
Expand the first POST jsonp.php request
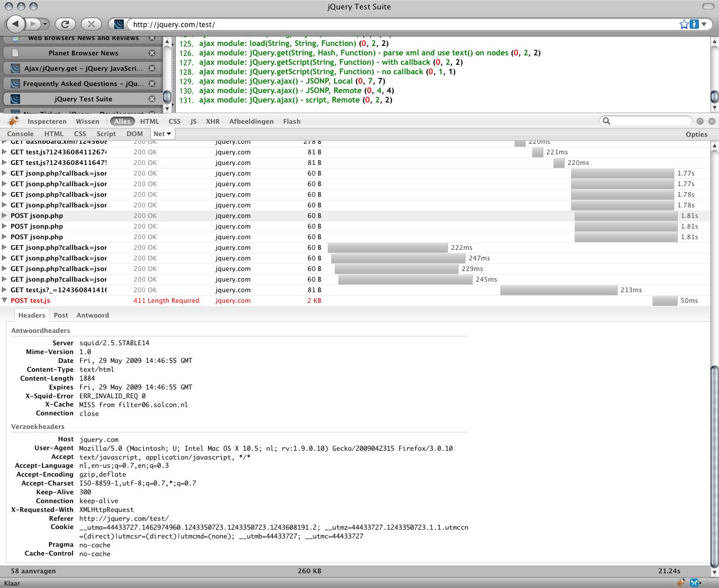click(x=5, y=216)
